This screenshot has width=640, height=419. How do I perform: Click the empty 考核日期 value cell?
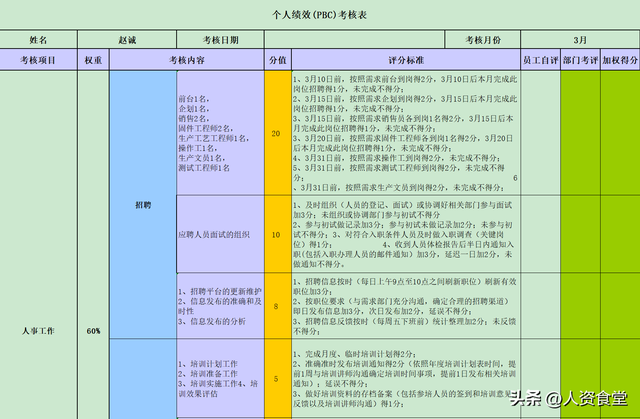(355, 40)
